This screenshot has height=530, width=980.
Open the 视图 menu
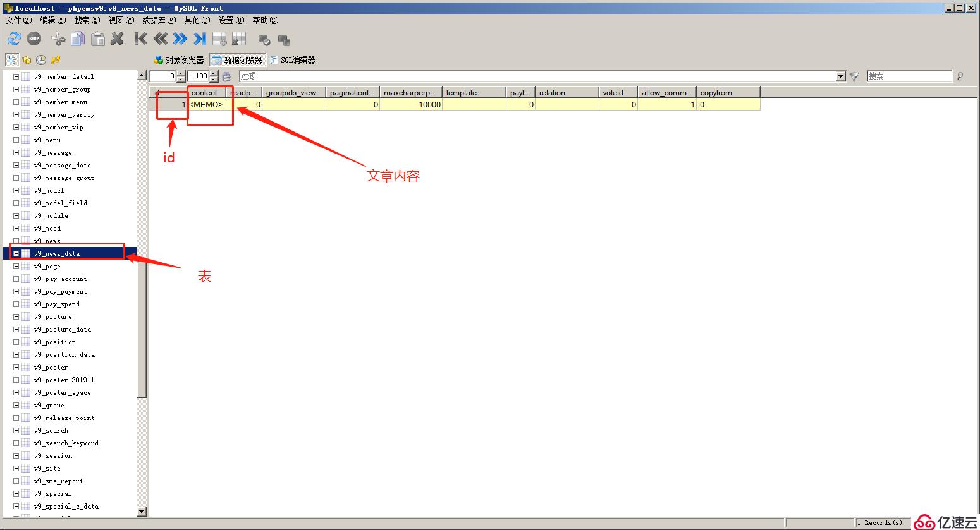(x=121, y=20)
